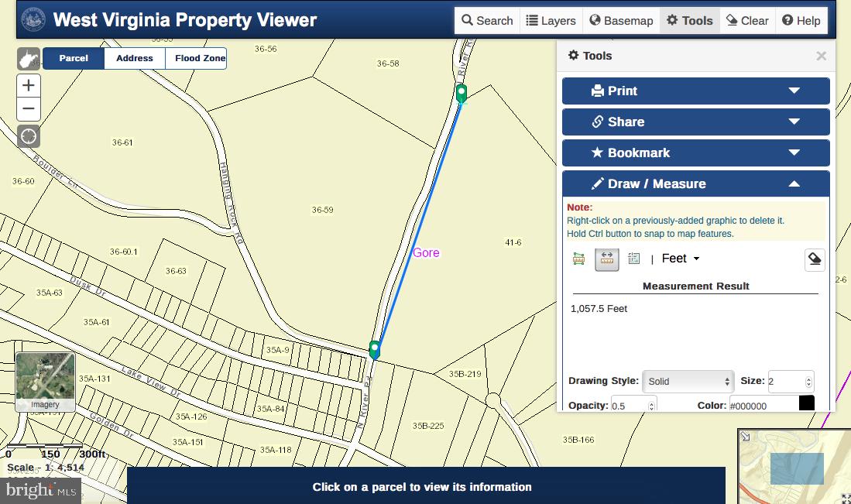Viewport: 851px width, 504px height.
Task: Expand the Bookmark section
Action: pyautogui.click(x=695, y=153)
